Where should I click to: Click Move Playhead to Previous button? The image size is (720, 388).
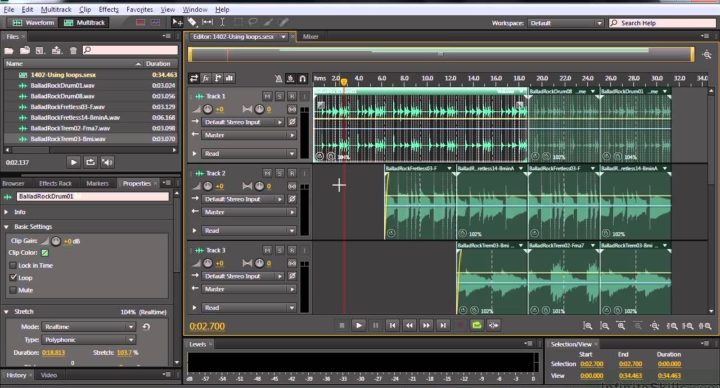pyautogui.click(x=393, y=326)
